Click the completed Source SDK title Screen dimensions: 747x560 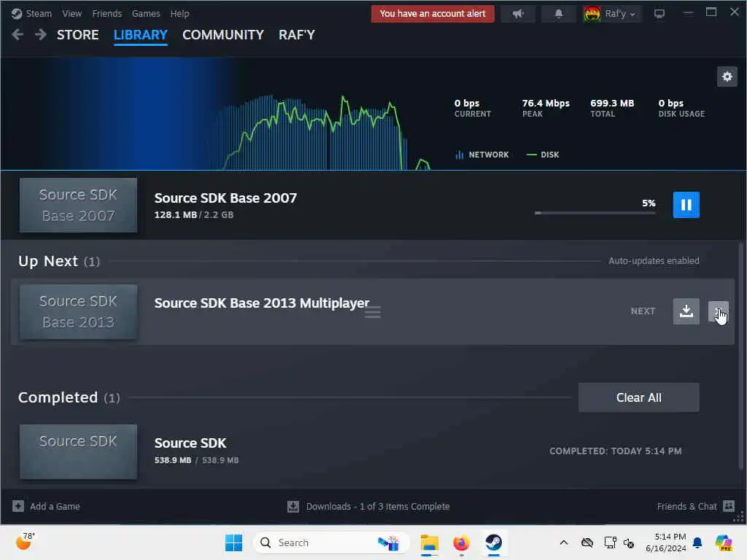(190, 443)
